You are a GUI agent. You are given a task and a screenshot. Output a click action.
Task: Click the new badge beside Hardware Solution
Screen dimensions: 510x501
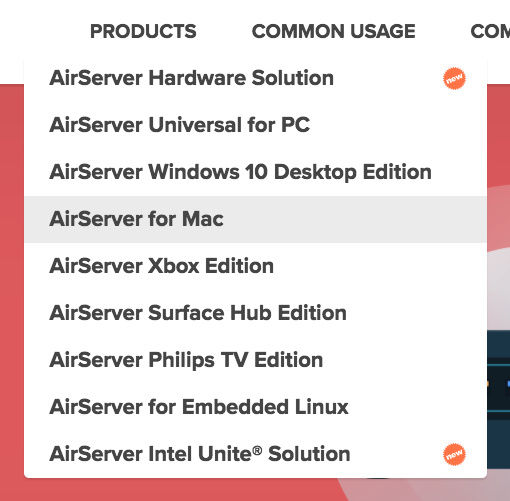(x=454, y=78)
